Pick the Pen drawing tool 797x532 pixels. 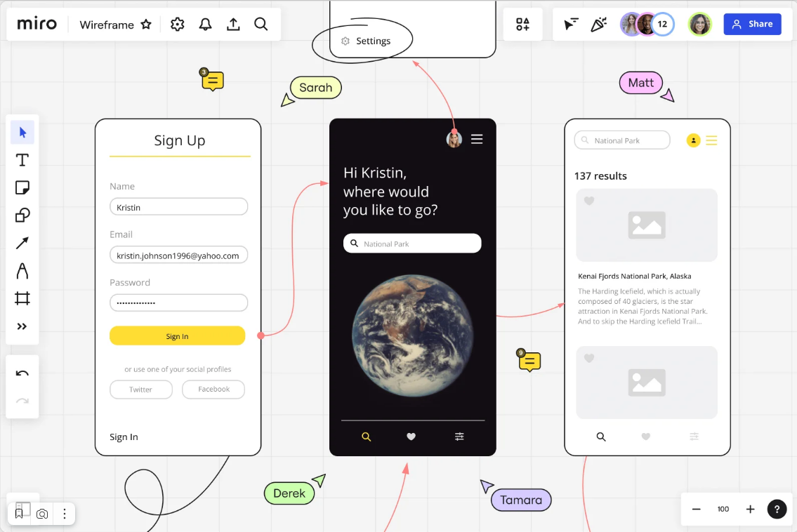pyautogui.click(x=22, y=271)
